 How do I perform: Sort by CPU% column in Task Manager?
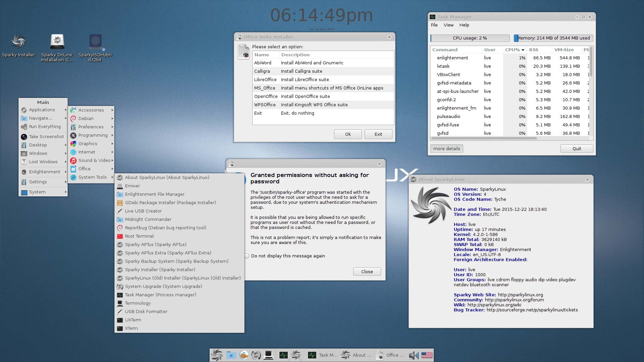515,50
